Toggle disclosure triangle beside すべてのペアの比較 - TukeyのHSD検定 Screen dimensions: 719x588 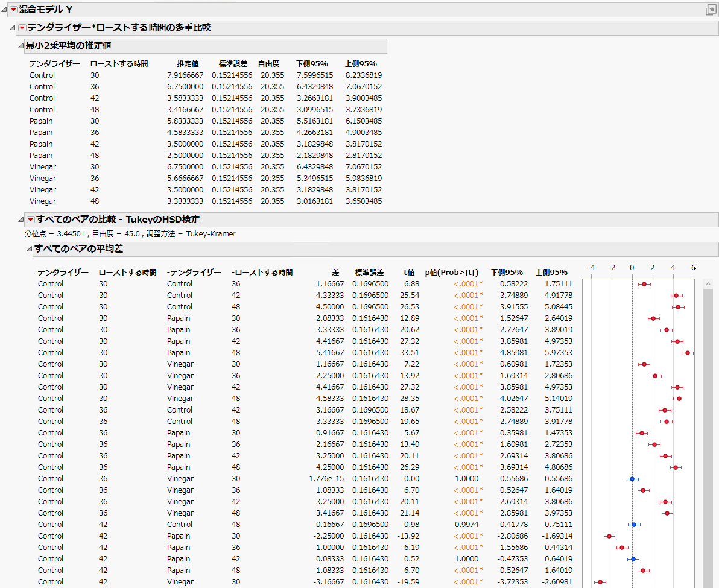click(x=21, y=220)
